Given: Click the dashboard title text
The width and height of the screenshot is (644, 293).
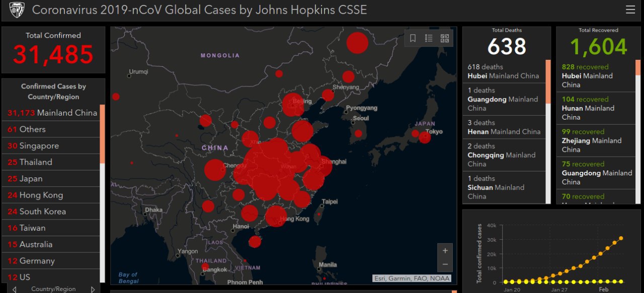Looking at the screenshot, I should click(199, 10).
